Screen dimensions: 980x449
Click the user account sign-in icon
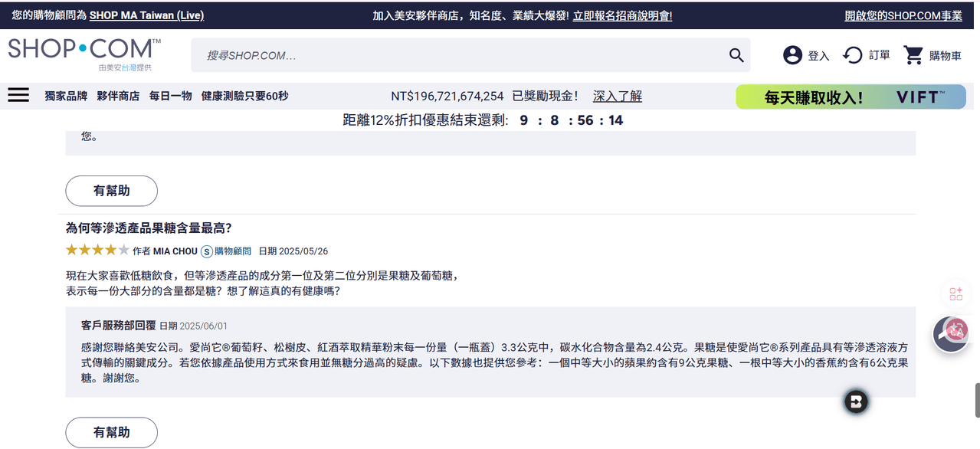[792, 55]
